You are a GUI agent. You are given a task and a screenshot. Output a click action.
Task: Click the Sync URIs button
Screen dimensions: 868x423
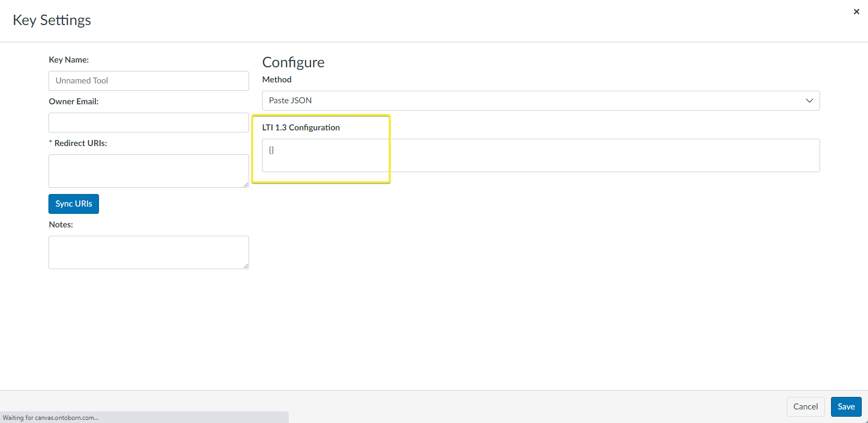tap(73, 204)
